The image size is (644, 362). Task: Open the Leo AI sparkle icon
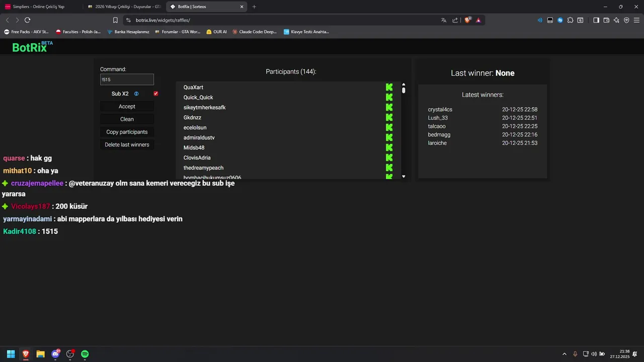pyautogui.click(x=616, y=20)
